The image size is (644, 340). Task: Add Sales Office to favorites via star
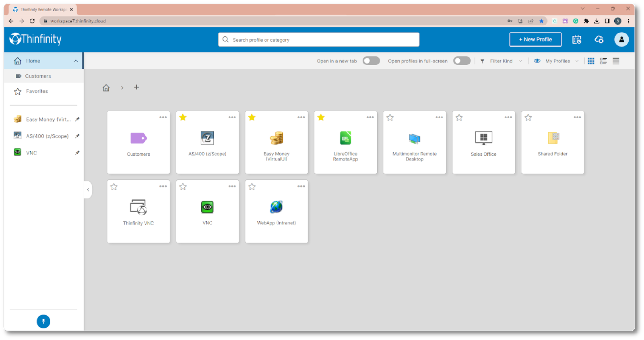click(459, 117)
